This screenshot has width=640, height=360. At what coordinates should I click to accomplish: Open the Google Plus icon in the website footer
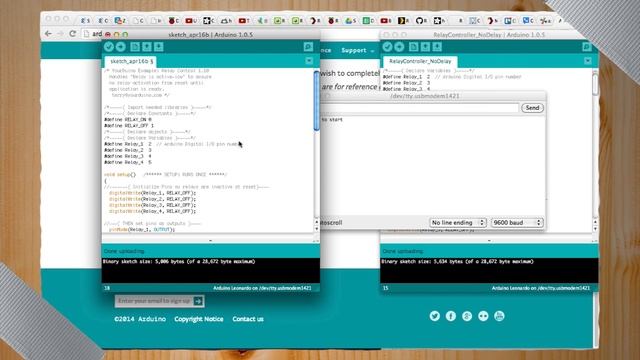click(x=467, y=316)
